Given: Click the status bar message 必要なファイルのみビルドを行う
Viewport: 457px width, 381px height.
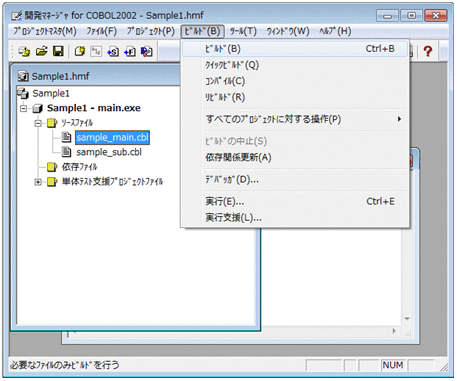Looking at the screenshot, I should pyautogui.click(x=64, y=365).
